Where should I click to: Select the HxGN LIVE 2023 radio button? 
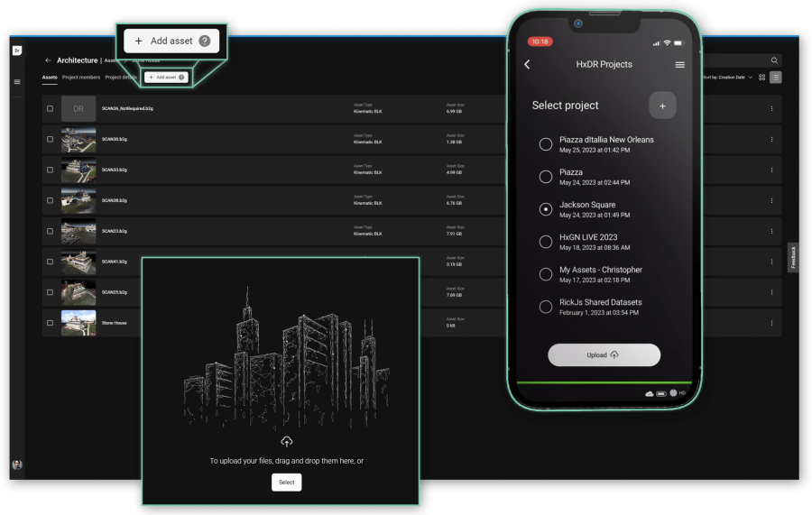(545, 242)
